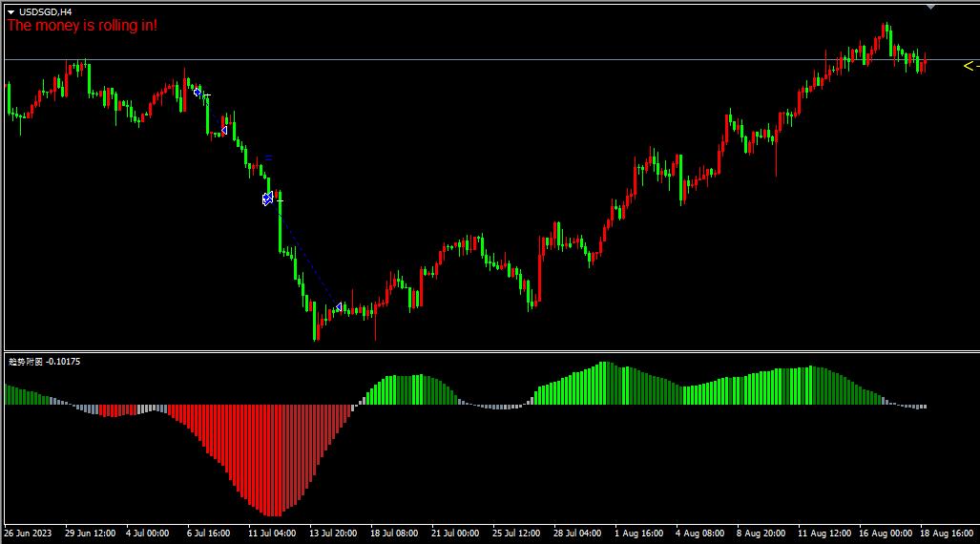The height and width of the screenshot is (544, 980).
Task: Open the chart menu triangle beside USDSGD,H4
Action: click(x=10, y=11)
